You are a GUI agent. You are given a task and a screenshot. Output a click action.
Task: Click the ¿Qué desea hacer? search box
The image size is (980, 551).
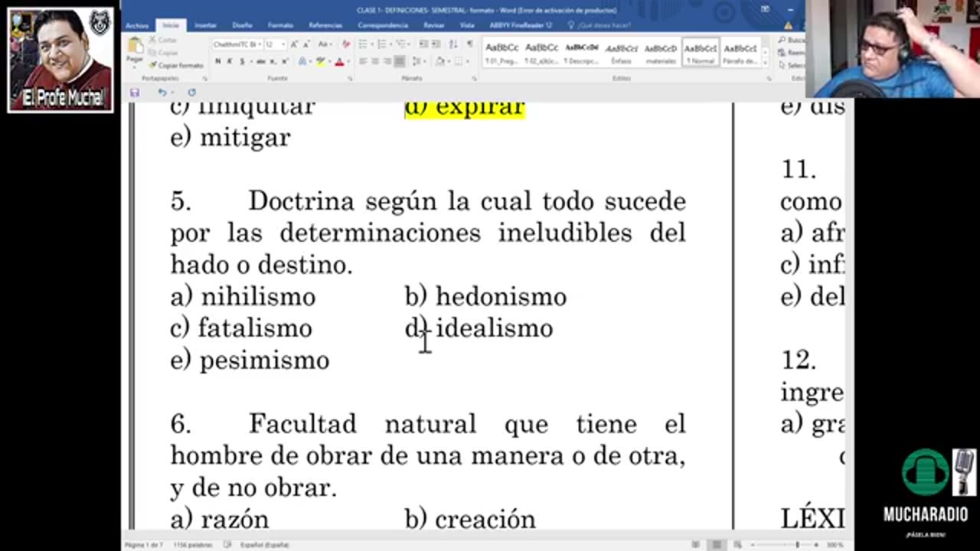(603, 25)
